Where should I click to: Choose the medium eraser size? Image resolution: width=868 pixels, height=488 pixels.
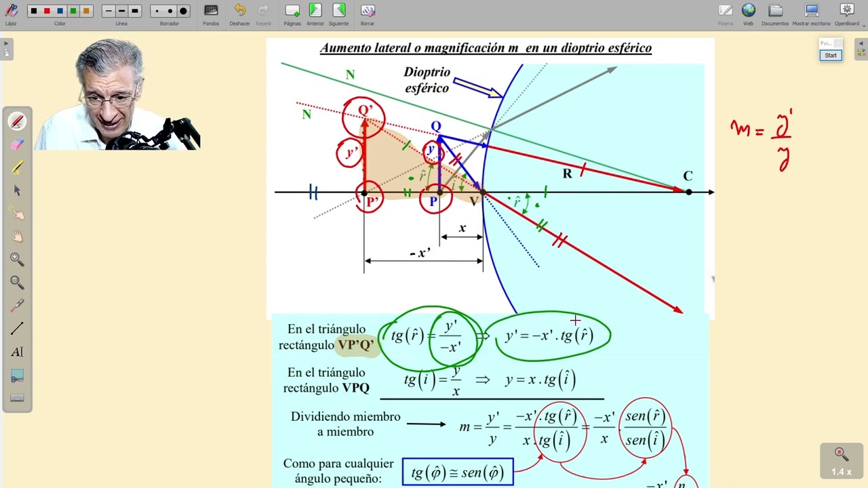(170, 11)
